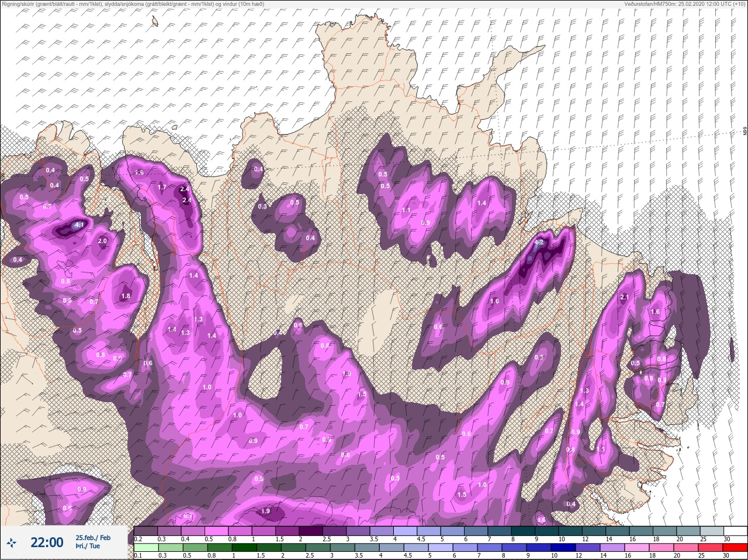The height and width of the screenshot is (560, 748).
Task: Select top legend white swatch 25–30
Action: click(735, 531)
